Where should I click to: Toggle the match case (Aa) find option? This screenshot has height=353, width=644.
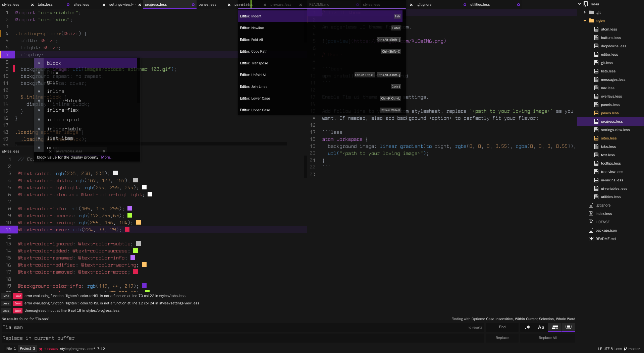pos(541,327)
